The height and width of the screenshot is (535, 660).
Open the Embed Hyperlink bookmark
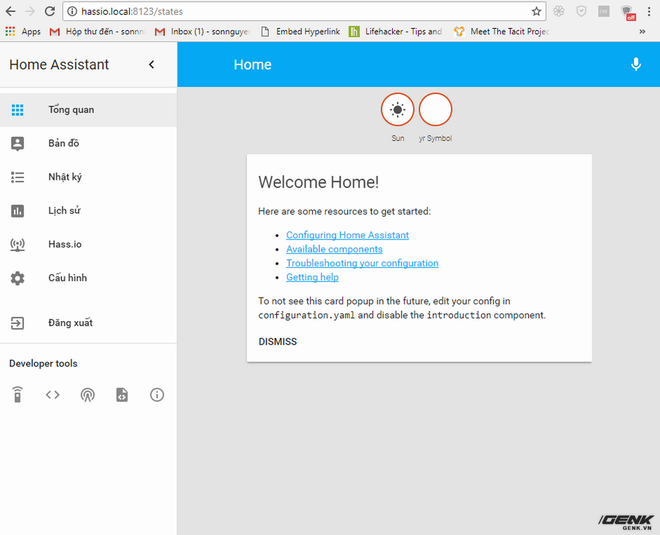[x=301, y=32]
